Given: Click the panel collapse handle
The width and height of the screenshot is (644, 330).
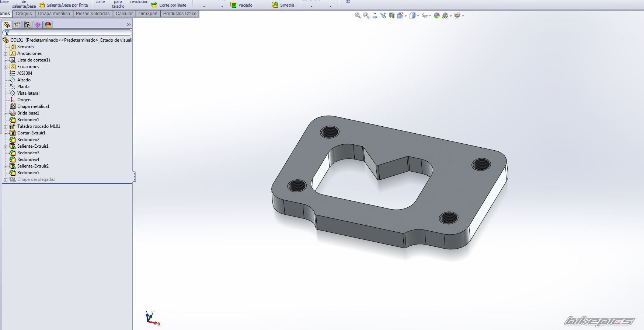Looking at the screenshot, I should [134, 177].
